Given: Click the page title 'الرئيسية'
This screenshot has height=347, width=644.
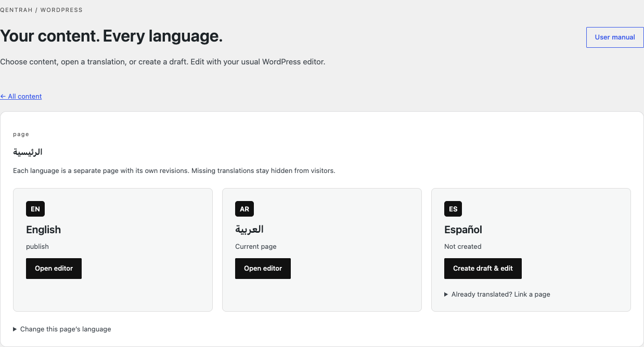Looking at the screenshot, I should pos(28,152).
